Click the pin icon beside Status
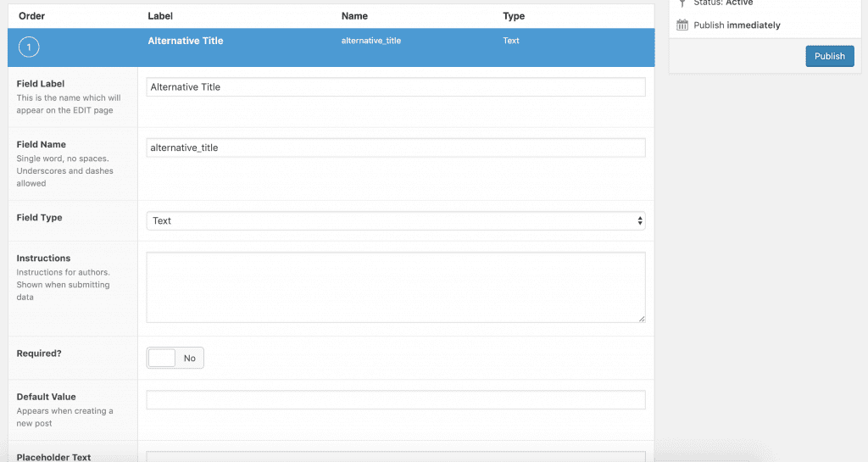 (682, 3)
